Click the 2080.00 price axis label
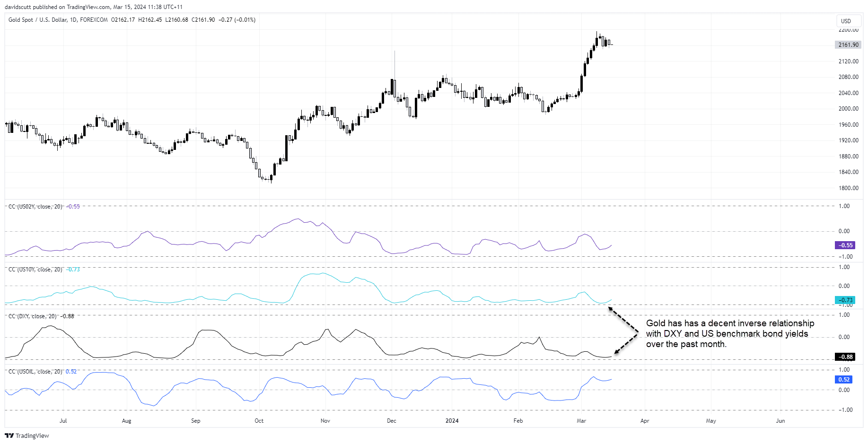The image size is (868, 444). 849,77
